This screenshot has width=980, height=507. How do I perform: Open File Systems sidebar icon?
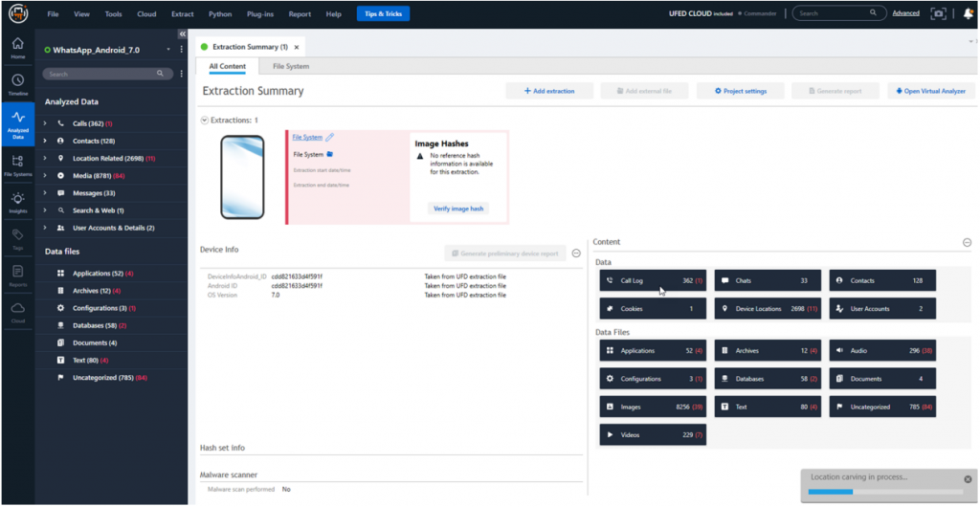[17, 165]
